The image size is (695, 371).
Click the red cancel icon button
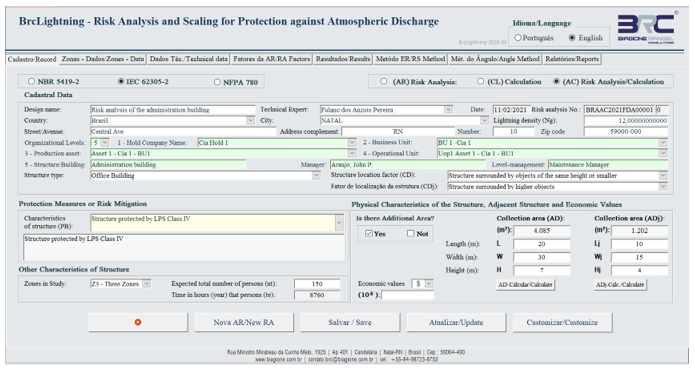(138, 322)
